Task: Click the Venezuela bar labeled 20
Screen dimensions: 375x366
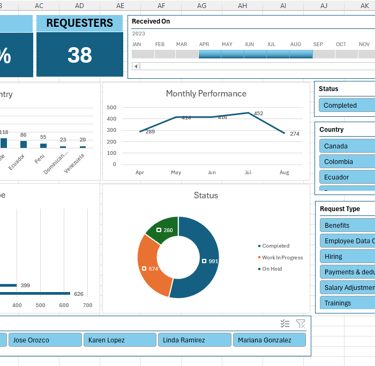Action: tap(83, 147)
